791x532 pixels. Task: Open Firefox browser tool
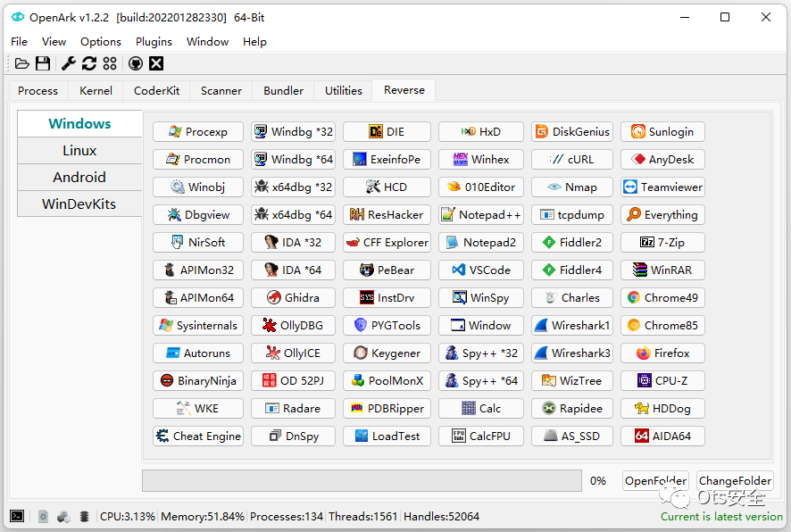tap(662, 353)
